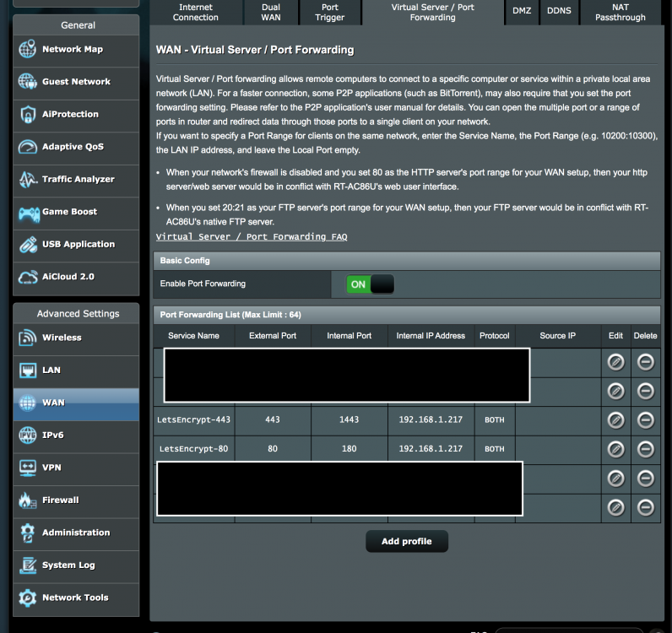Delete the LetsEncrypt-443 forwarding rule
Screen dimensions: 672x633
coord(646,420)
